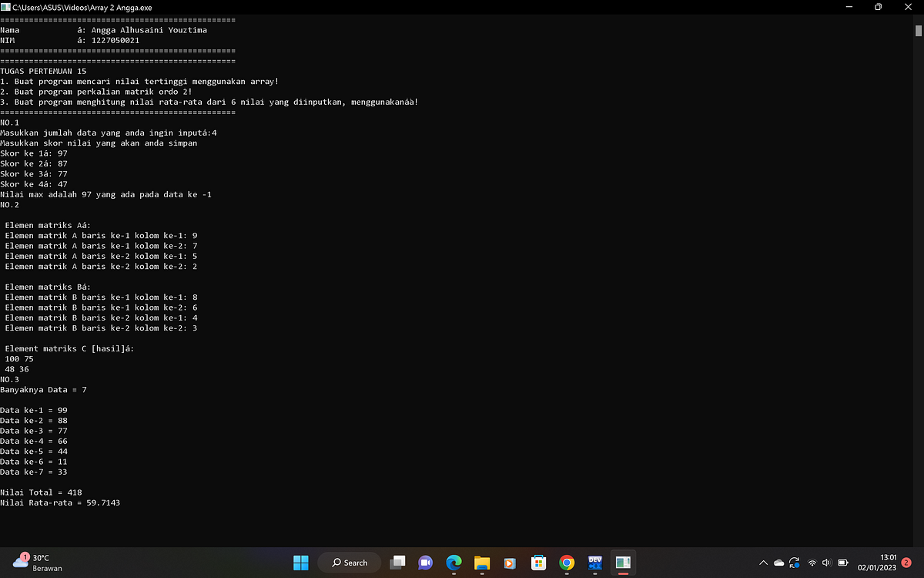Click the Search button on the taskbar
924x578 pixels.
[350, 563]
